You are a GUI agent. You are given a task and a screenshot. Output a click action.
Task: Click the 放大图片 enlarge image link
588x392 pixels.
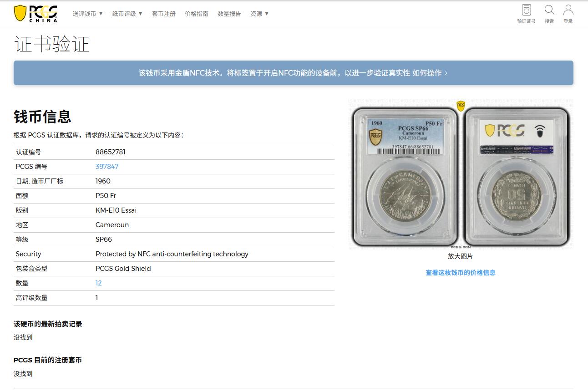coord(460,256)
